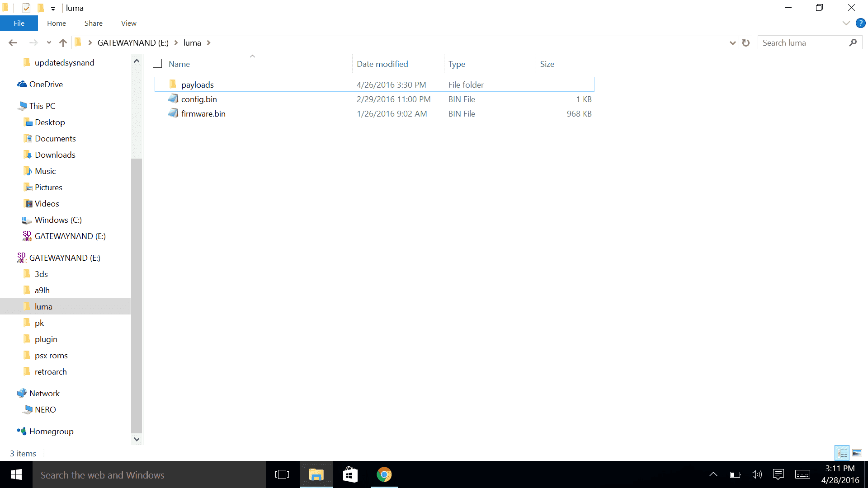Select the config.bin file icon
This screenshot has height=488, width=868.
pyautogui.click(x=173, y=99)
